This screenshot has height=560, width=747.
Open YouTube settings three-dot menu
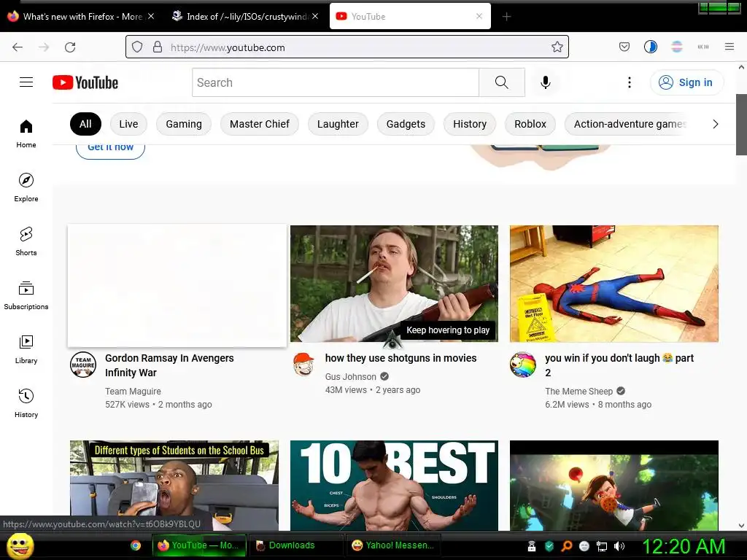point(630,82)
